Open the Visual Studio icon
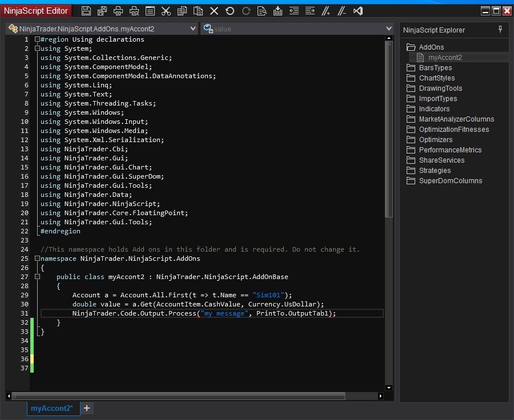The width and height of the screenshot is (514, 420). [358, 11]
